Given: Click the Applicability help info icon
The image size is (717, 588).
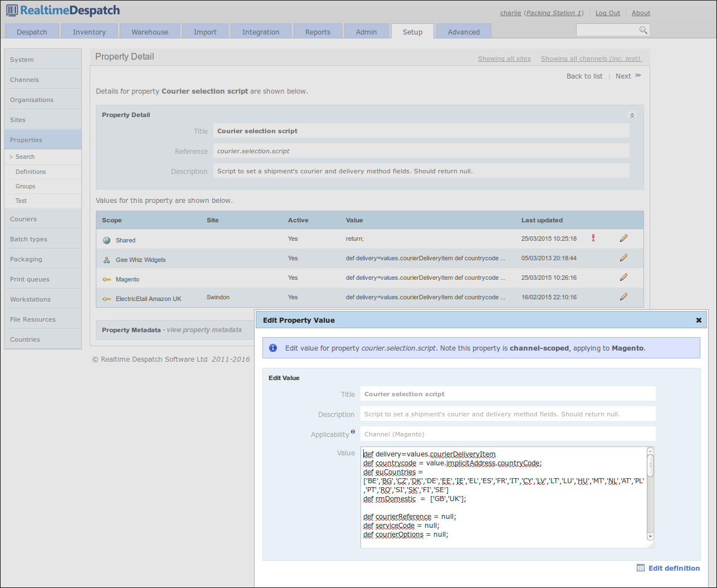Looking at the screenshot, I should (353, 431).
